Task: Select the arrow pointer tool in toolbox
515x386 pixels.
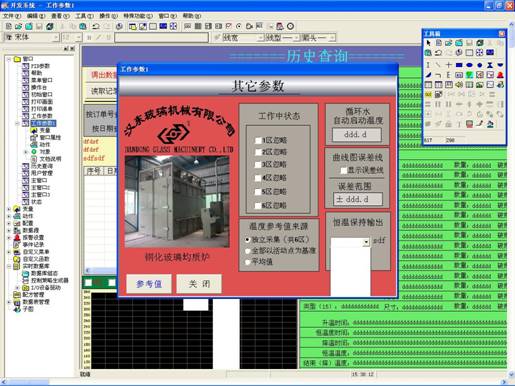Action: (x=428, y=43)
